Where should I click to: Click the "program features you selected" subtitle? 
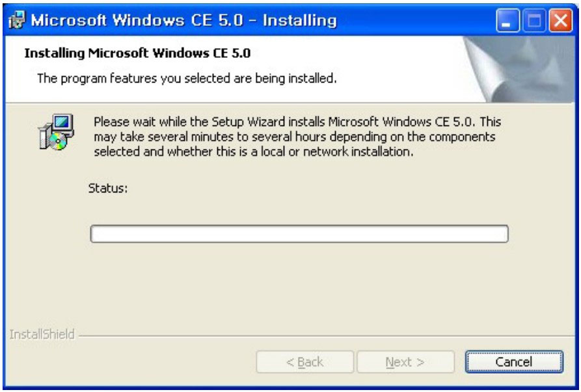187,79
